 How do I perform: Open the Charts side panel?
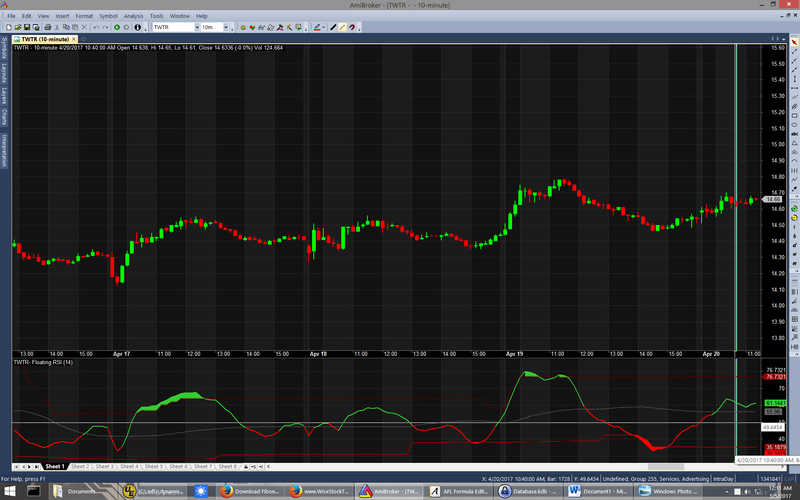coord(4,117)
